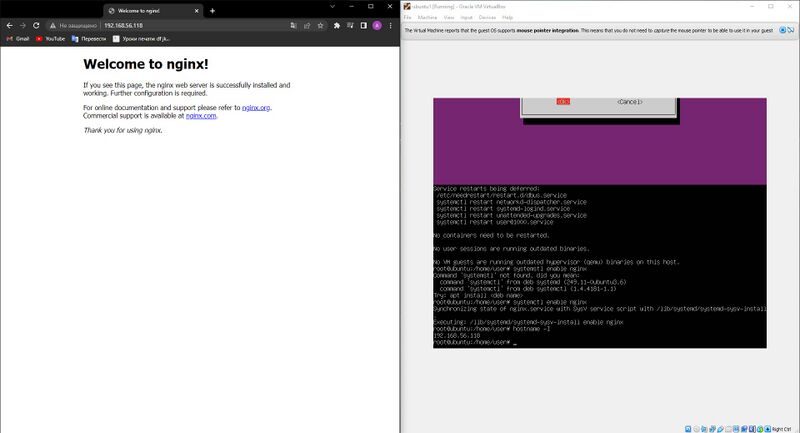The width and height of the screenshot is (800, 433).
Task: Open the tab search chevron in Chrome
Action: (x=332, y=7)
